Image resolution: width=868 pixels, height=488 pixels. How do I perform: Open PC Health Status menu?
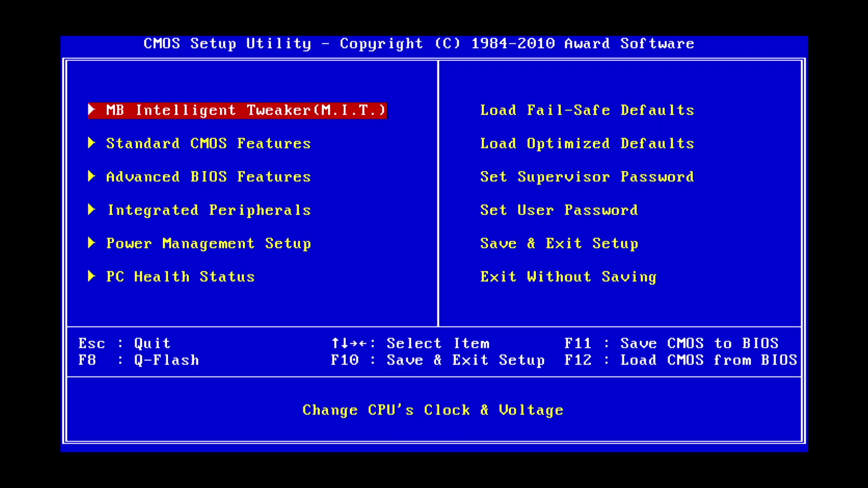point(180,277)
